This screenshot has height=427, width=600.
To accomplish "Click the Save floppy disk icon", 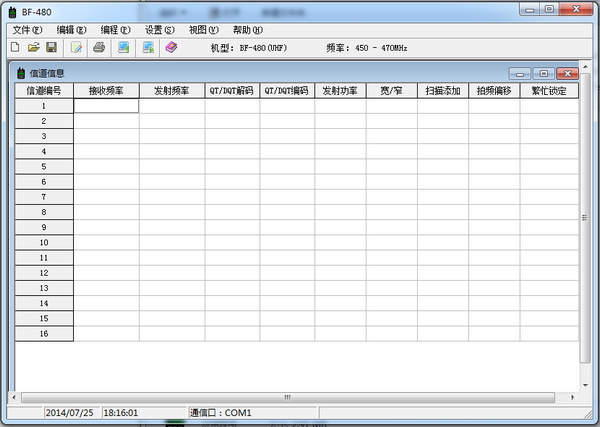I will click(x=51, y=47).
